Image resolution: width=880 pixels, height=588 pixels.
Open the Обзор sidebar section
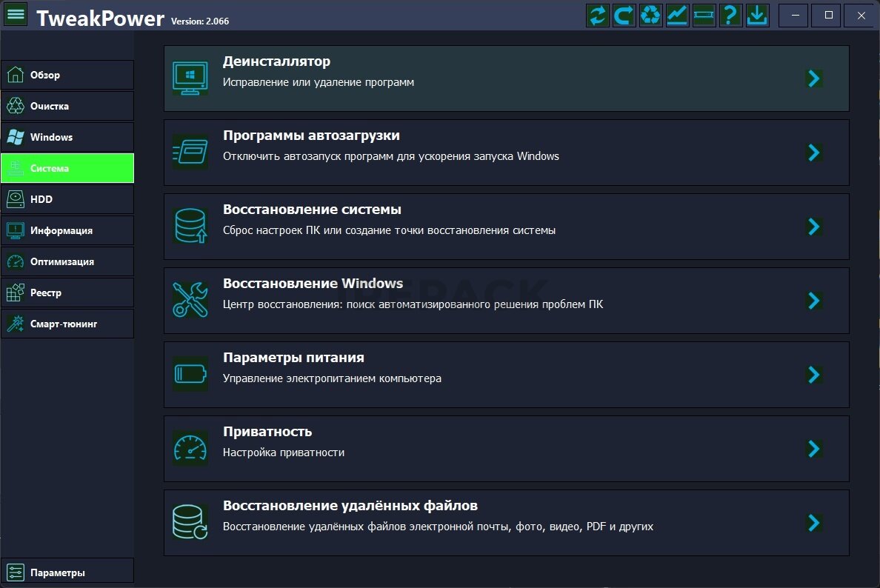point(67,75)
